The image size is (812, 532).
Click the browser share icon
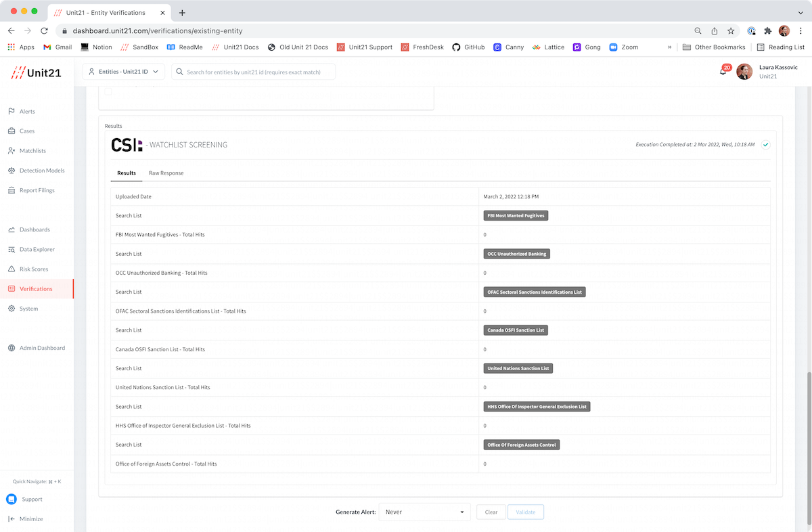(715, 30)
